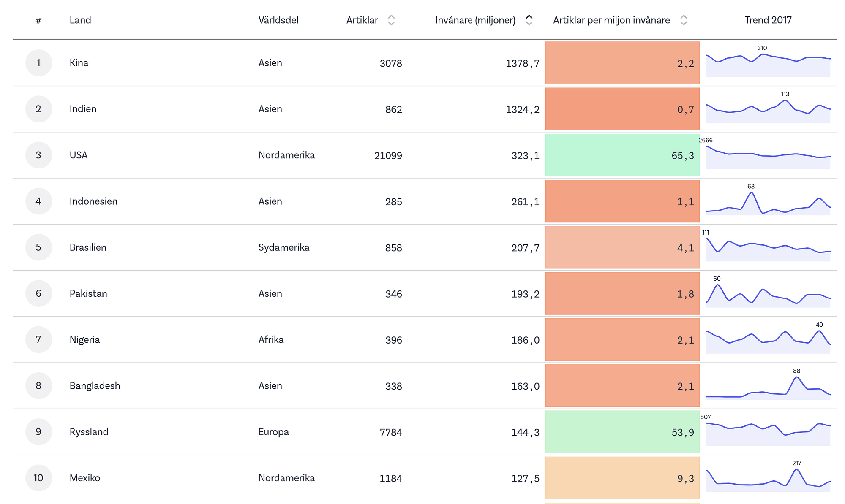
Task: Select the green 65,3 cell for USA
Action: (622, 155)
